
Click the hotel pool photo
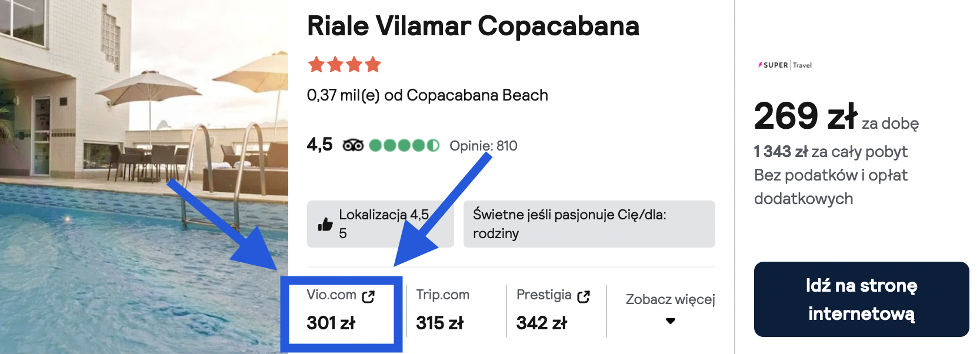pyautogui.click(x=144, y=177)
